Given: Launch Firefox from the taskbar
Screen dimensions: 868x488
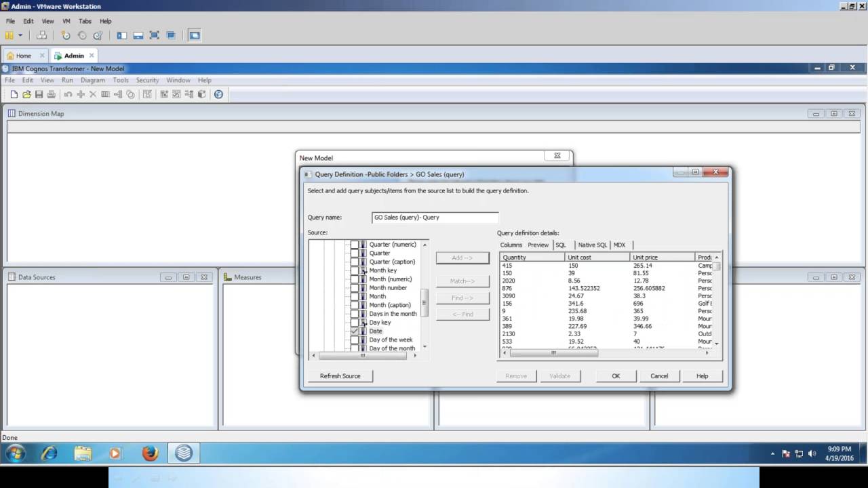Looking at the screenshot, I should click(x=149, y=453).
